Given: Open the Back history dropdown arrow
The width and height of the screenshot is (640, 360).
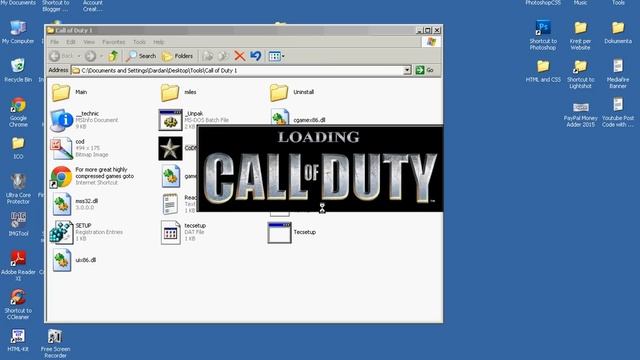Looking at the screenshot, I should tap(79, 56).
